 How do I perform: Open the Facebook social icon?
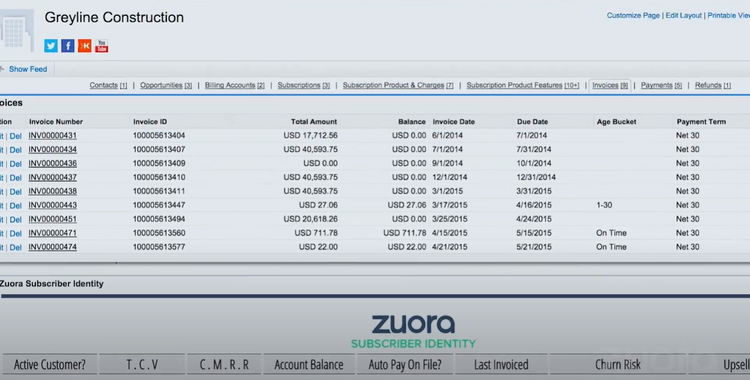point(67,45)
